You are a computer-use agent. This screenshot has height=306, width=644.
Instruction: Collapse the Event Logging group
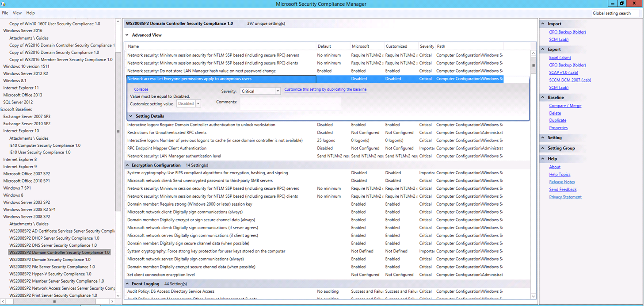pos(127,284)
